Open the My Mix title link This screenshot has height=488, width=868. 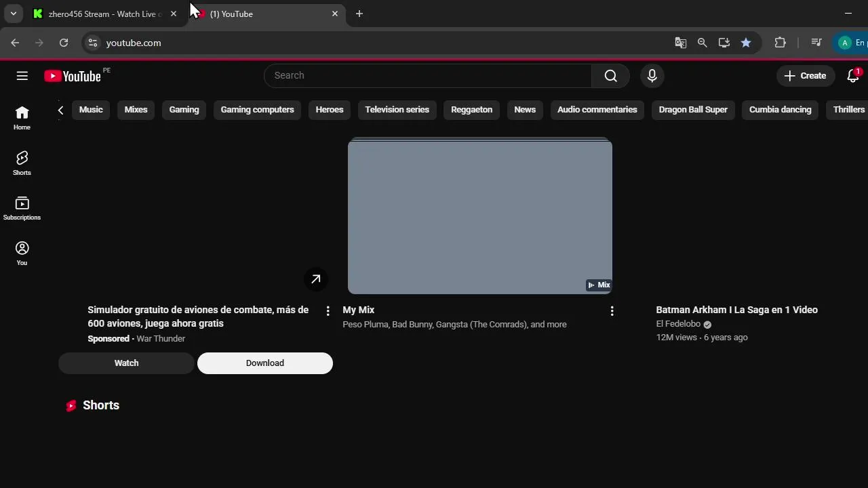click(359, 310)
